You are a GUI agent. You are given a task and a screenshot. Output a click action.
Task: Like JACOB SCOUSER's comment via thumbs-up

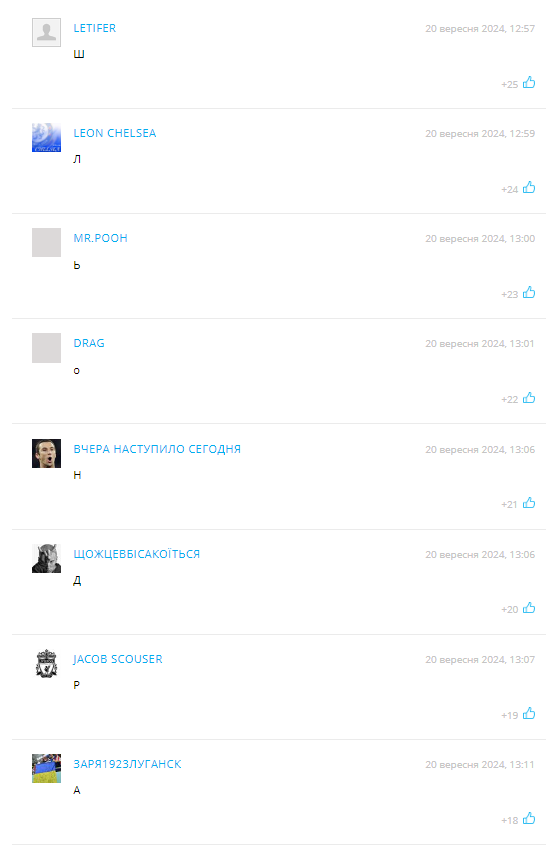tap(529, 714)
